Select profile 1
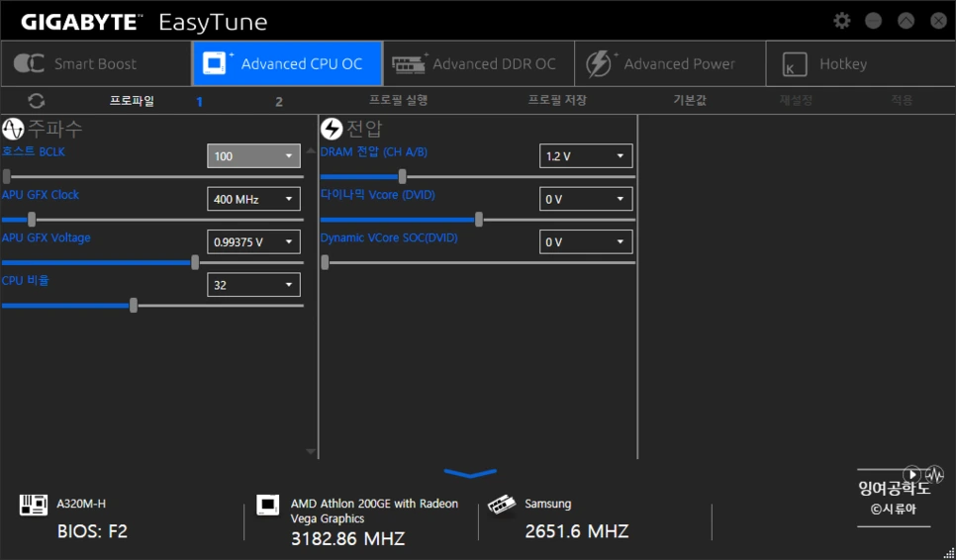956x560 pixels. point(199,102)
